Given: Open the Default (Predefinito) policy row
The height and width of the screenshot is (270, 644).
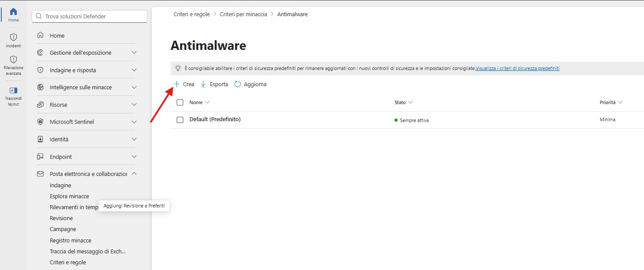Looking at the screenshot, I should click(407, 119).
